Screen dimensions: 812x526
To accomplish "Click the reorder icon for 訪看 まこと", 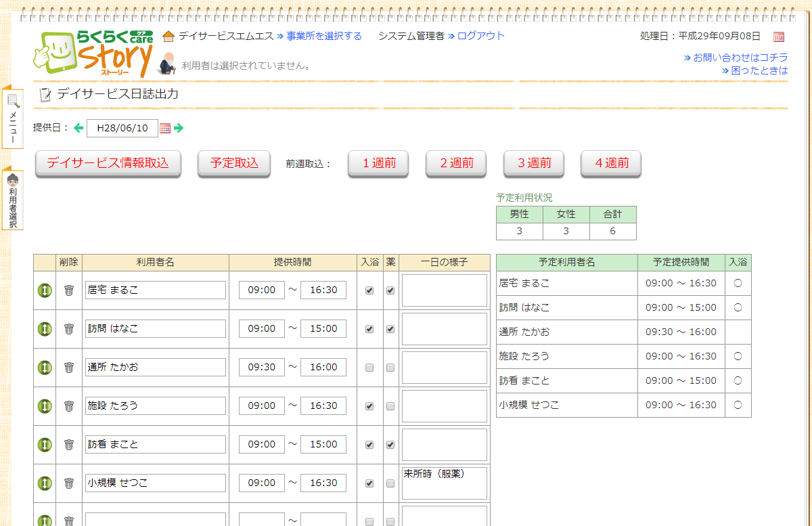I will (x=45, y=445).
